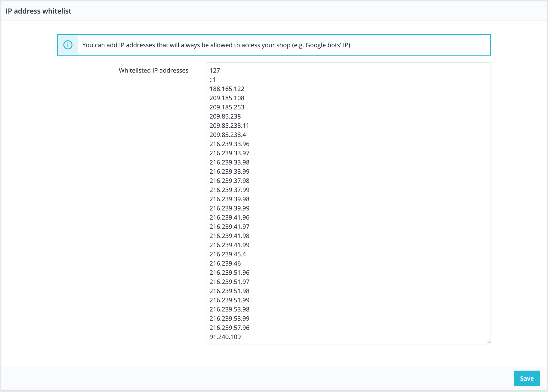Click the 216.239.57.96 entry
548x392 pixels.
229,328
